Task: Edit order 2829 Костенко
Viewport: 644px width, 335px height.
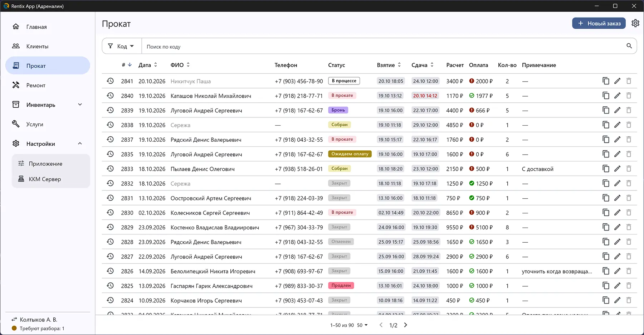Action: 617,227
